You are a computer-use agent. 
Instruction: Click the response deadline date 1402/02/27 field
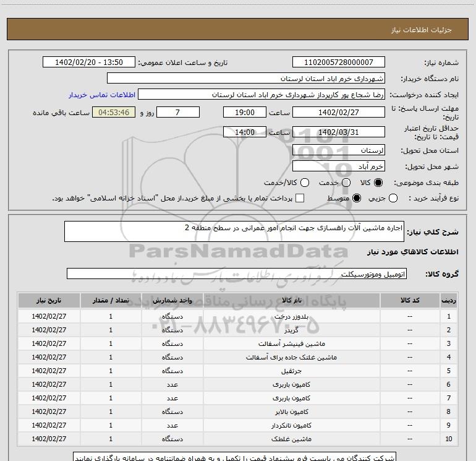coord(339,112)
